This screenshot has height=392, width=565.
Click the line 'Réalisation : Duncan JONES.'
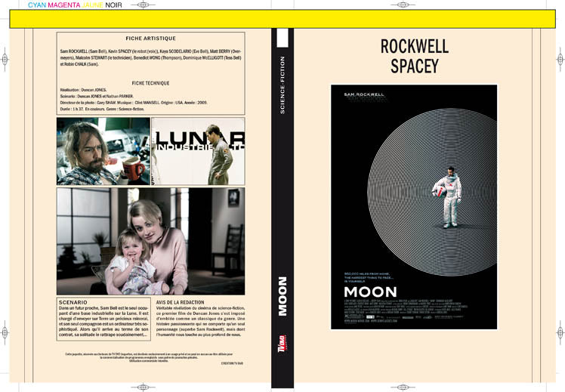click(83, 90)
